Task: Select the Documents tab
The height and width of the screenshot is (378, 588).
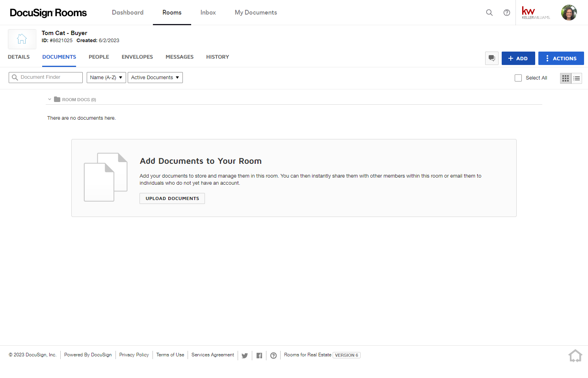Action: [59, 57]
